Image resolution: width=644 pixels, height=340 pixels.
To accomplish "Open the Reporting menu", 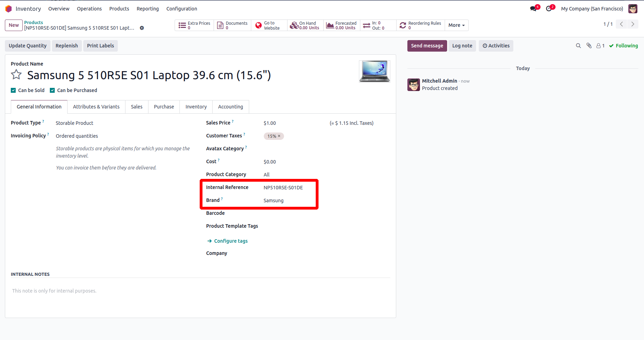I will 148,9.
